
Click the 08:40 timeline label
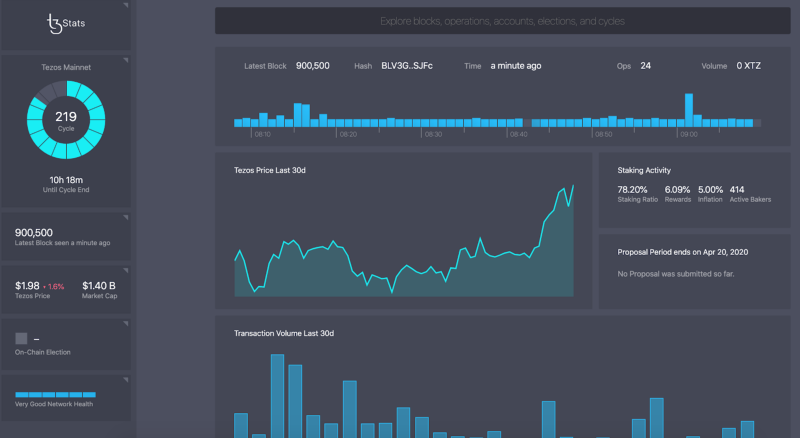point(518,134)
